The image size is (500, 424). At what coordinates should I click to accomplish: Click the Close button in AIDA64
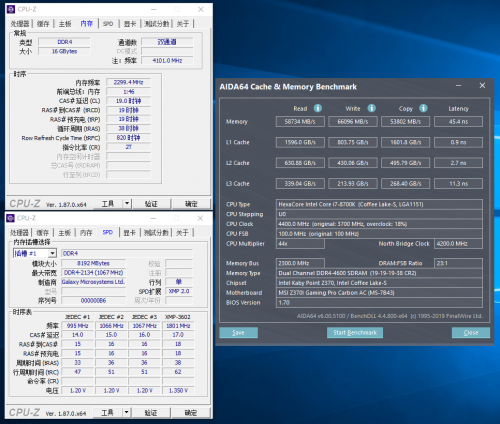point(471,332)
